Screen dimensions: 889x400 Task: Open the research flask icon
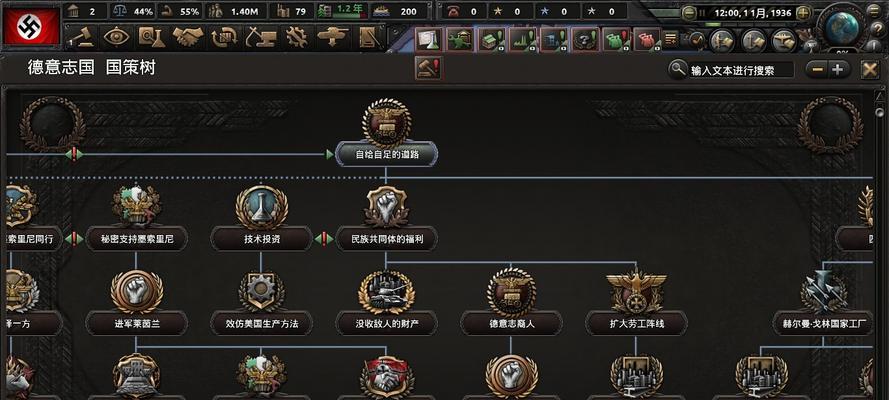click(152, 37)
